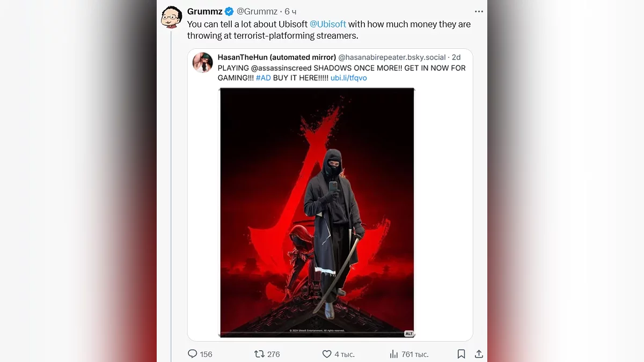Follow the ubi.li/tfqvo link
Viewport: 644px width, 362px height.
pos(348,78)
